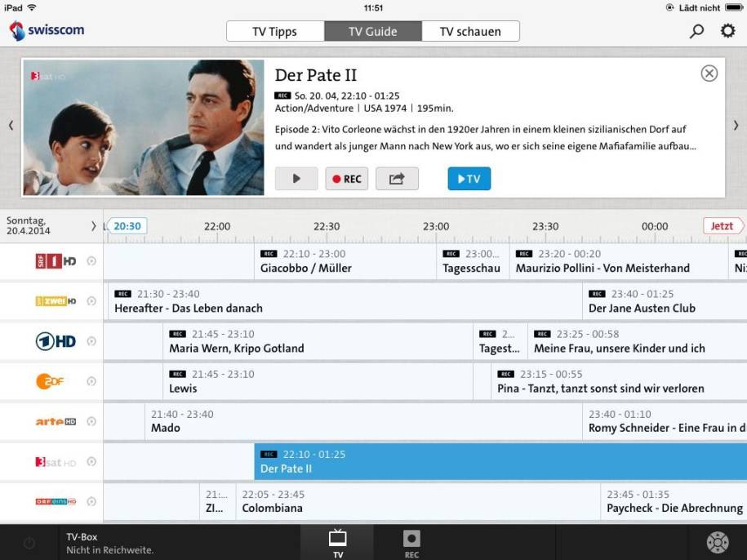The height and width of the screenshot is (560, 747).
Task: Jump to current time using the Jetzt button
Action: (722, 226)
